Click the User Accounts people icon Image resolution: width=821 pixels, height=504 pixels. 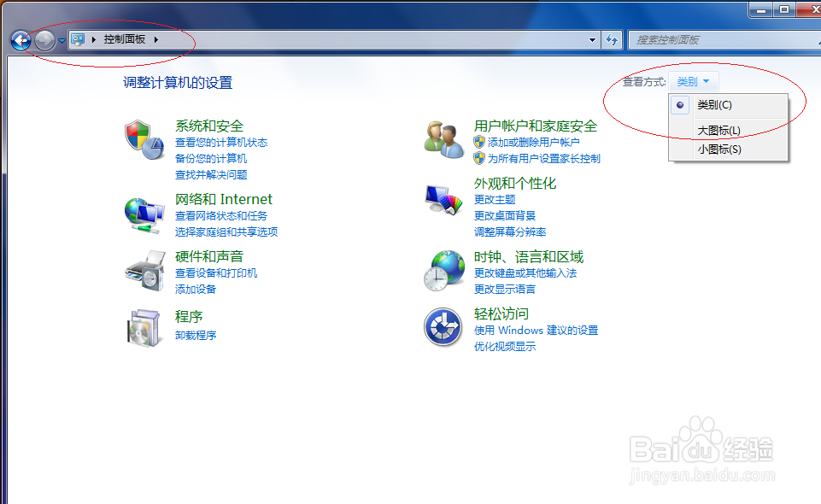(x=444, y=139)
